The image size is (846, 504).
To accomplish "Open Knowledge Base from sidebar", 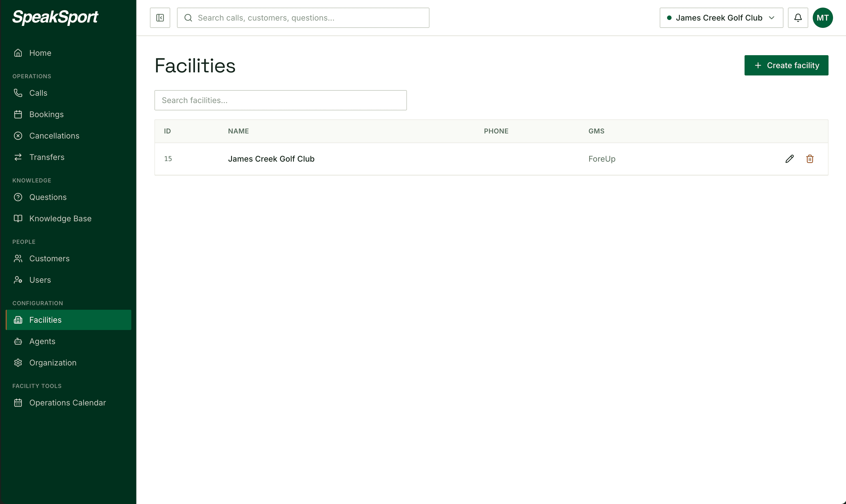I will pyautogui.click(x=68, y=218).
